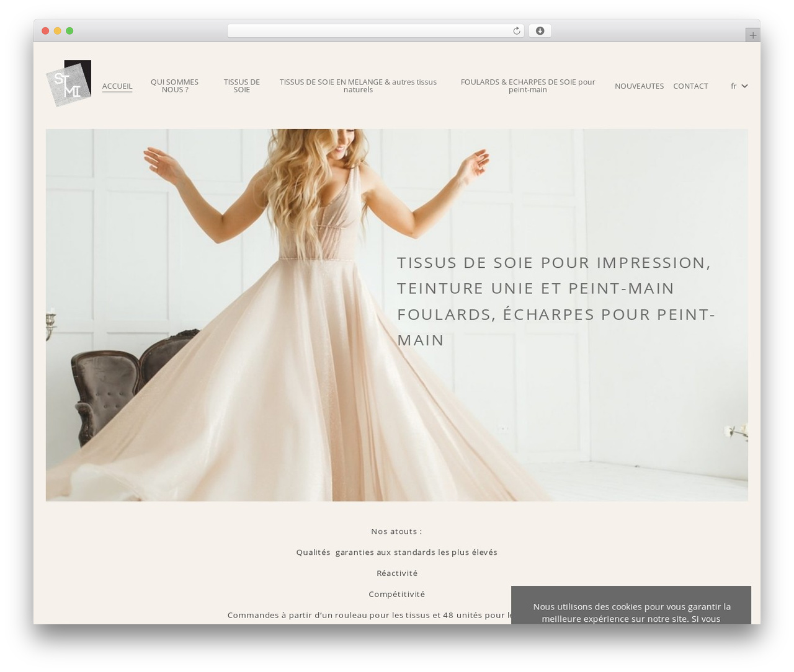
Task: Expand the language chevron next to fr
Action: [744, 86]
